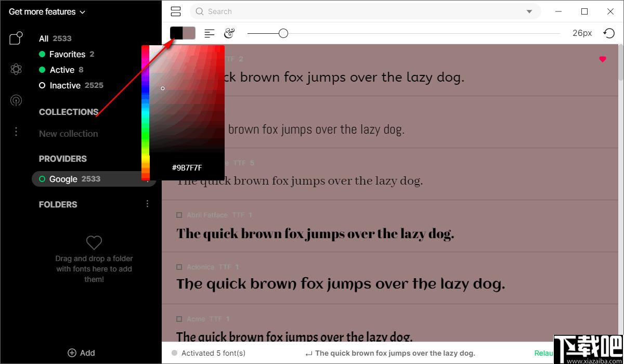Add a font folder with Add button
This screenshot has width=624, height=364.
point(81,353)
